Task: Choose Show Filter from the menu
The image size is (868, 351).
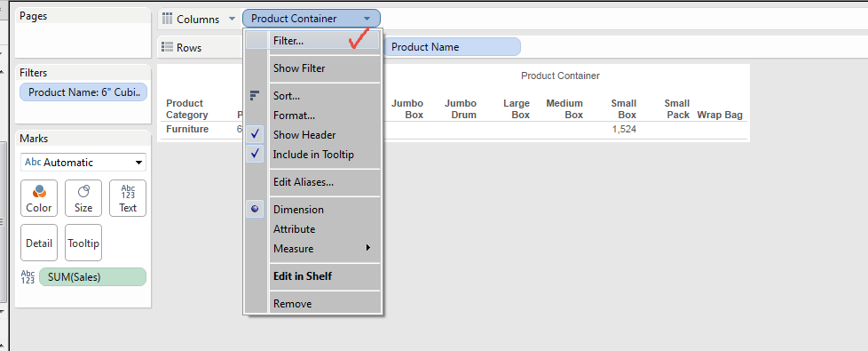Action: coord(312,68)
